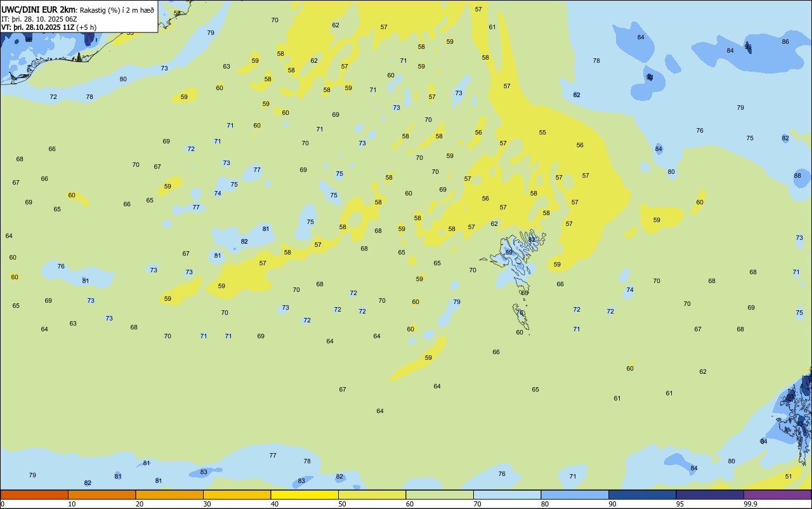Screen dimensions: 812x509
Task: Select the 30–40 golden legend segment
Action: (237, 494)
